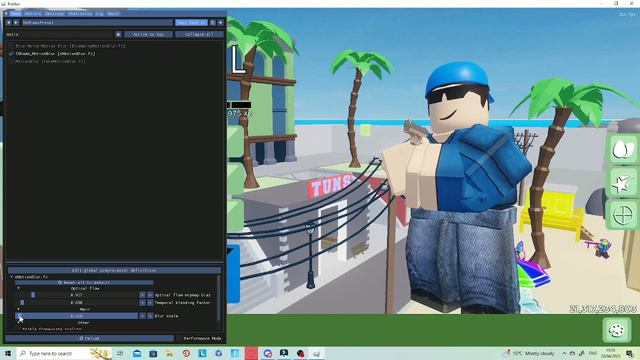Open the Windows Start menu

(x=8, y=353)
